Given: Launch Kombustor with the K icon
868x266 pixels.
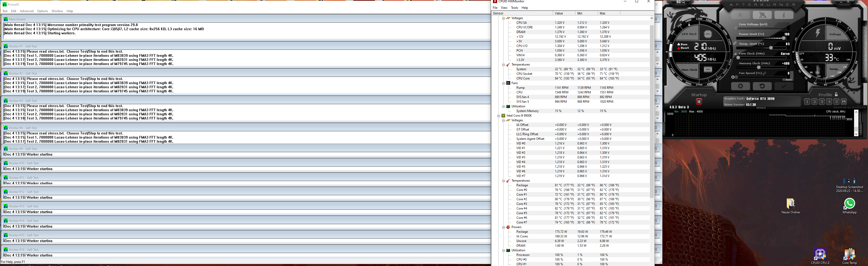Looking at the screenshot, I should click(x=741, y=15).
